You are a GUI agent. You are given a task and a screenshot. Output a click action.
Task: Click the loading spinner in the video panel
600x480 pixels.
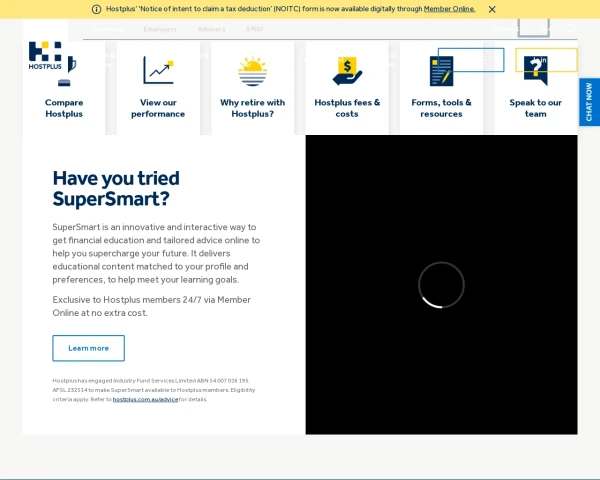(441, 285)
